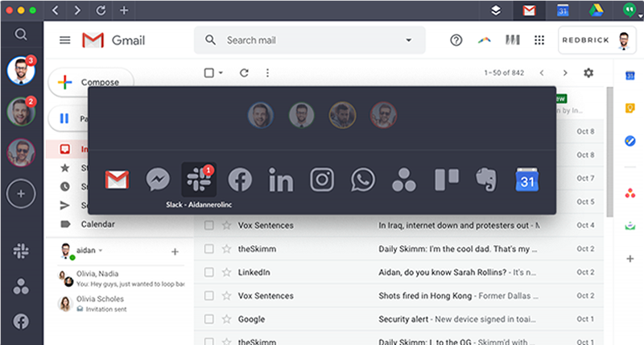The height and width of the screenshot is (345, 644).
Task: Switch to sidebar account with 2 notifications
Action: (21, 111)
